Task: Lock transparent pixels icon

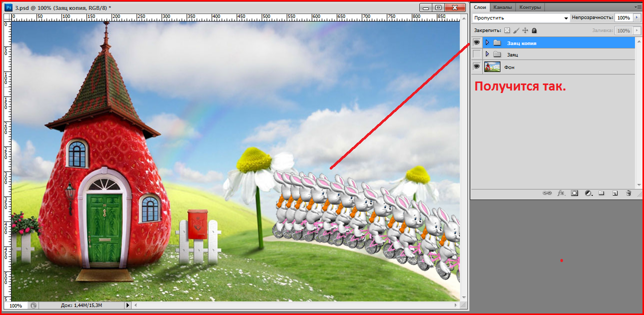Action: click(507, 30)
